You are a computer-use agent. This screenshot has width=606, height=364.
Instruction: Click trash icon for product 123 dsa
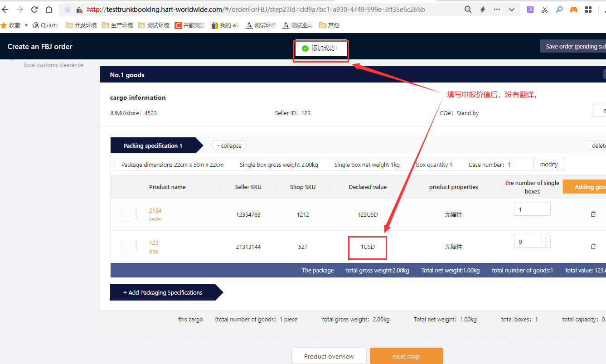[593, 247]
